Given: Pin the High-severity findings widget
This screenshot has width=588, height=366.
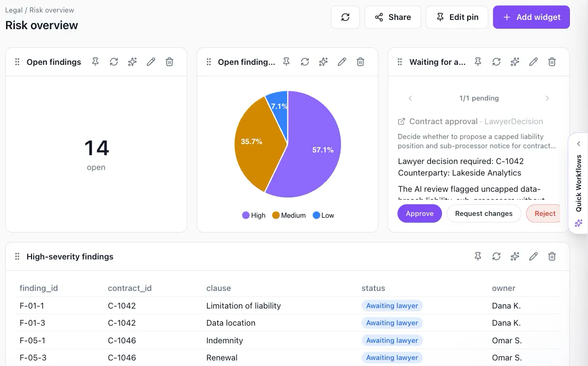Looking at the screenshot, I should tap(478, 256).
